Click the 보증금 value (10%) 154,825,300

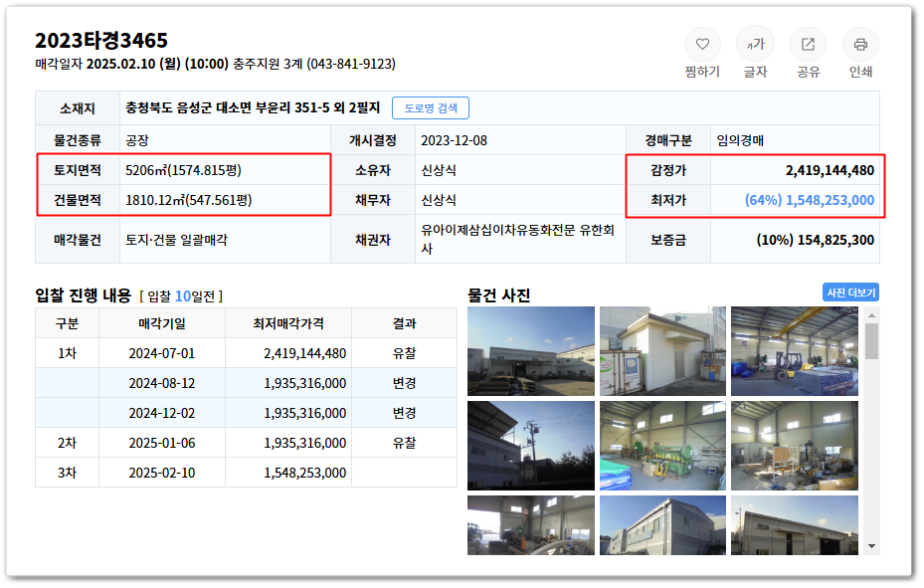coord(816,240)
